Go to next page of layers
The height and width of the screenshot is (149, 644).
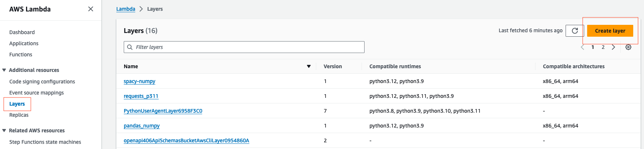pos(614,47)
